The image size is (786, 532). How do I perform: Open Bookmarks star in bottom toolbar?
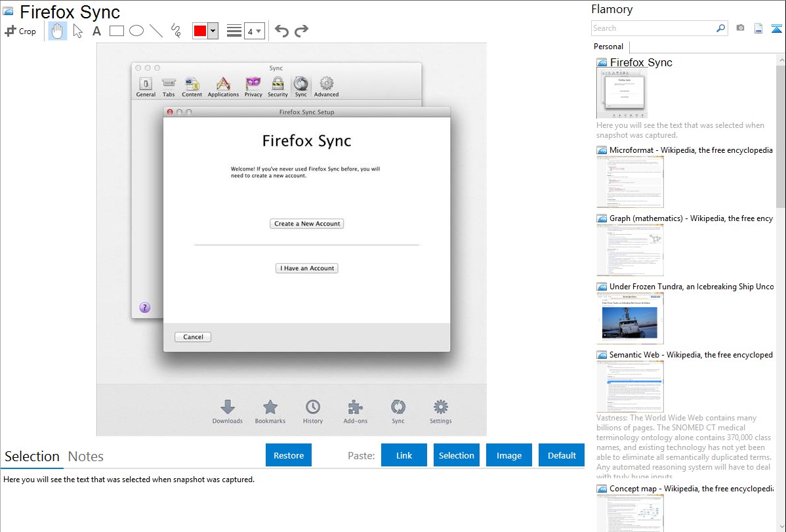[x=270, y=412]
